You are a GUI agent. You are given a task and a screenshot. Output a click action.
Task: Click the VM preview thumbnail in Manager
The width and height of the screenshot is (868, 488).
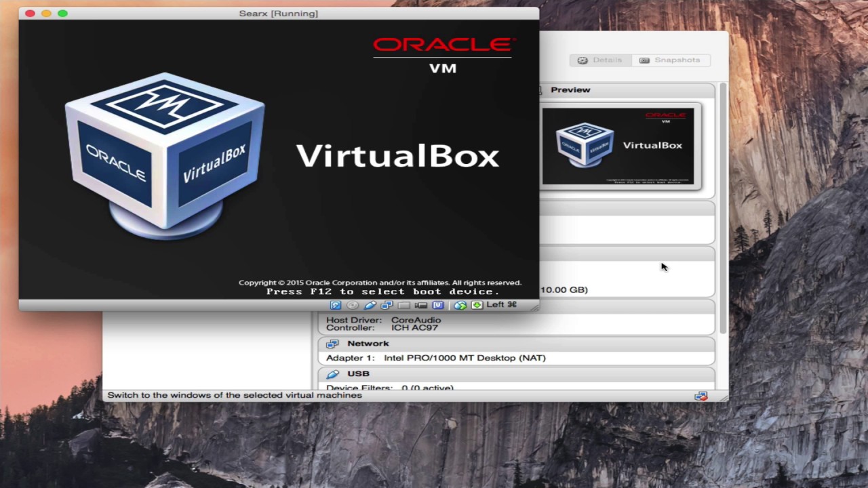pyautogui.click(x=618, y=146)
